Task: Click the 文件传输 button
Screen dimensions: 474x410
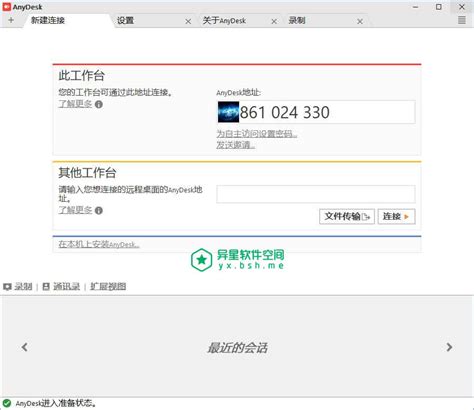Action: coord(347,216)
